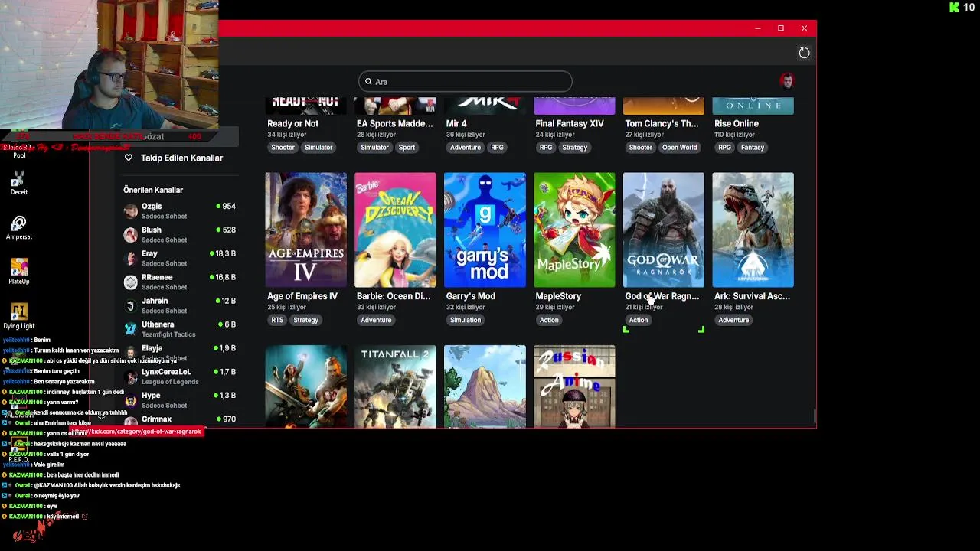Open the Russian Anime game cover

(574, 386)
